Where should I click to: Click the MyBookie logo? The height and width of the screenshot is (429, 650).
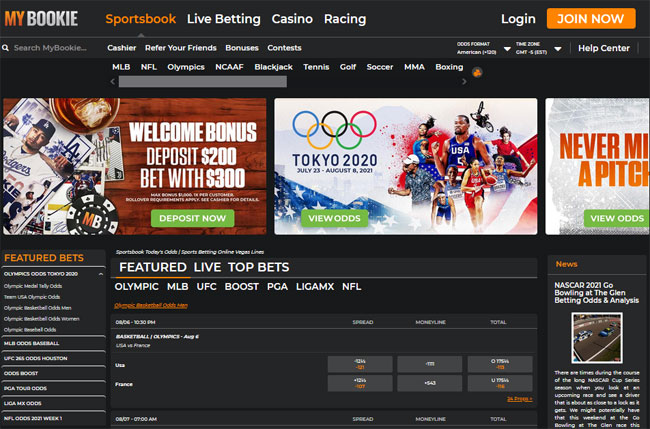point(41,19)
